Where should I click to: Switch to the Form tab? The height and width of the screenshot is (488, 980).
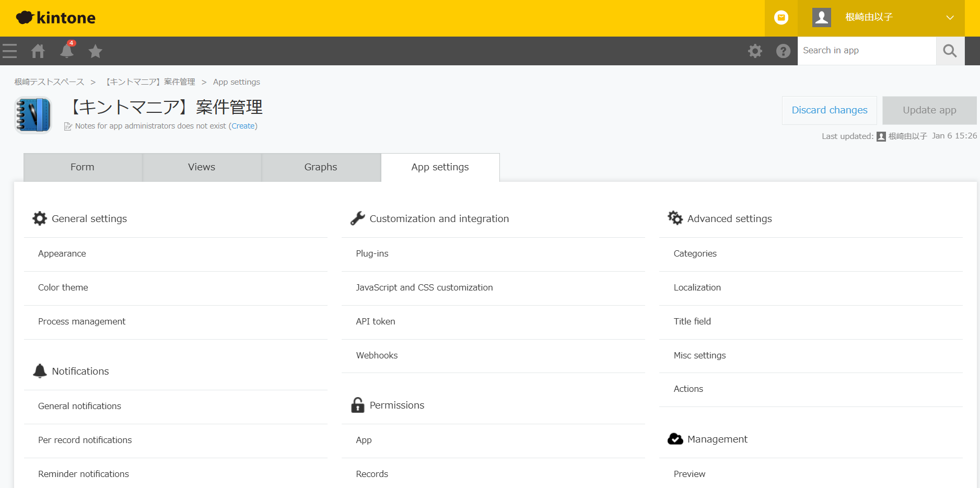(x=83, y=167)
